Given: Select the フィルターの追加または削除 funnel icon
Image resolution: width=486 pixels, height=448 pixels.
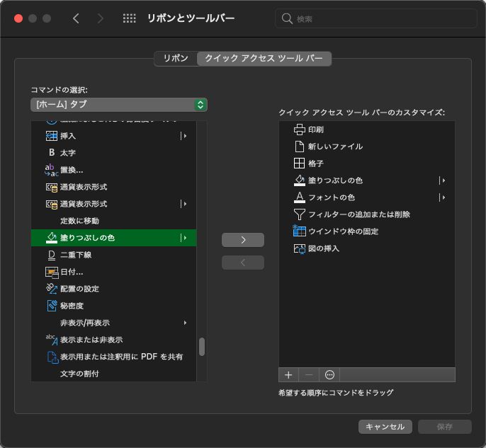Looking at the screenshot, I should pos(299,214).
